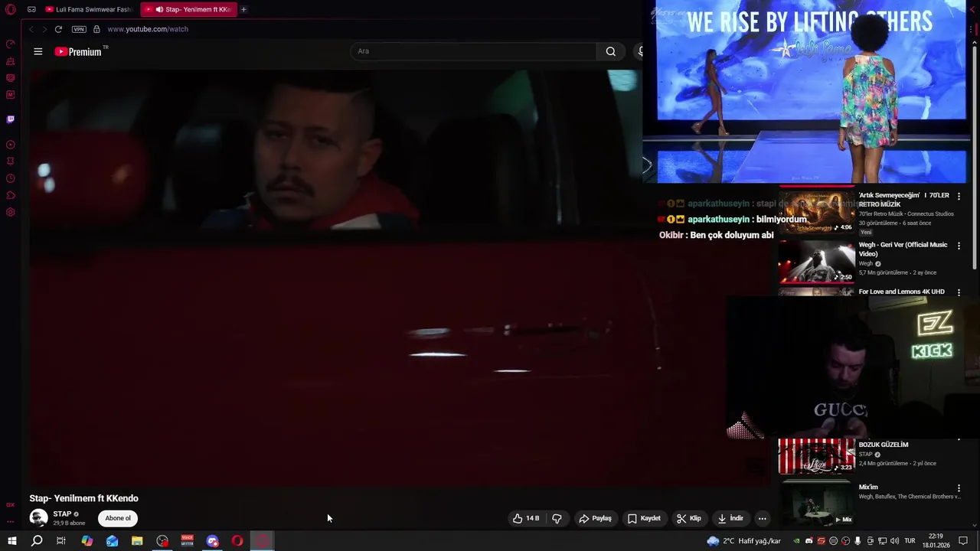Open Wegh - Geri Ver video thumbnail

(x=816, y=262)
